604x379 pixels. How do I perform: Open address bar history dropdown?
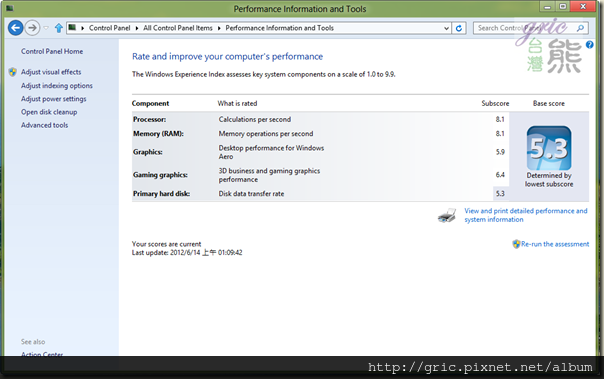tap(446, 28)
